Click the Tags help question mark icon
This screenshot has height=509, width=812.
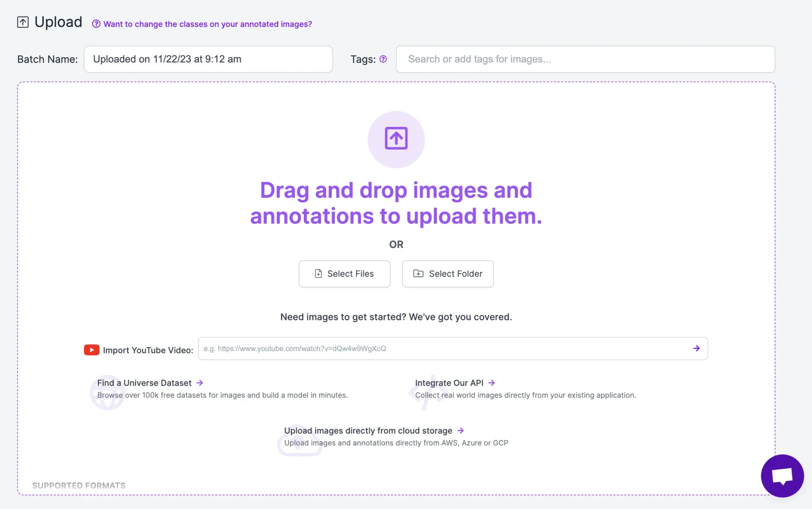tap(383, 59)
